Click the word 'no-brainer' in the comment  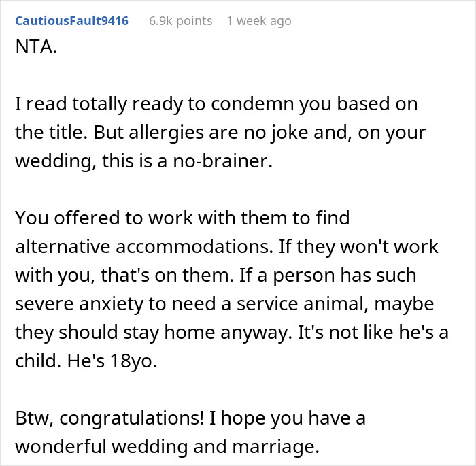coord(222,161)
